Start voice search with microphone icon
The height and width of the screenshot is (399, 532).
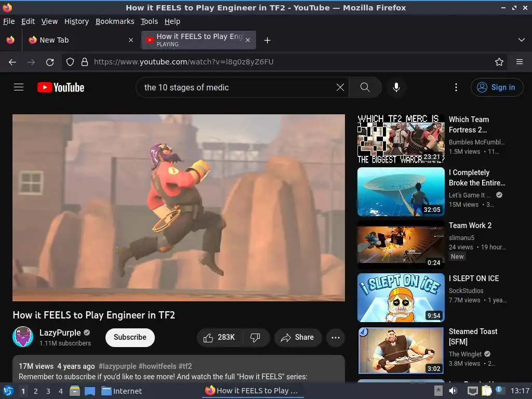tap(396, 87)
